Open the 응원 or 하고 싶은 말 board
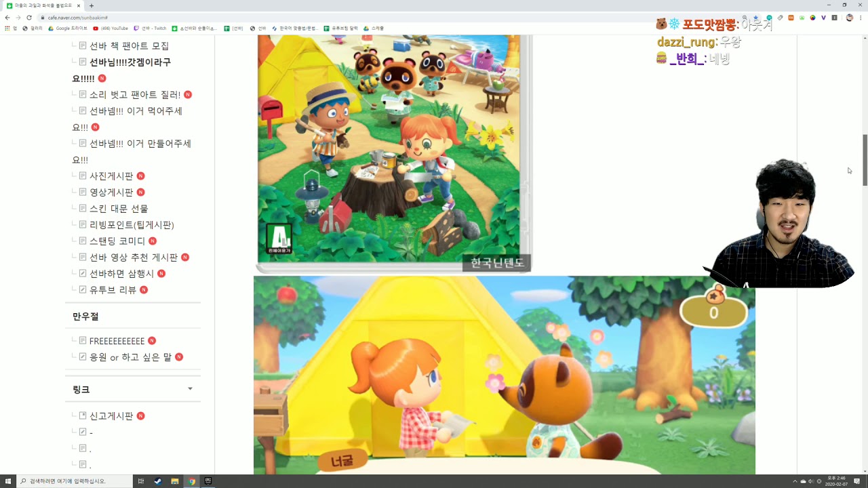Image resolution: width=868 pixels, height=488 pixels. click(130, 357)
